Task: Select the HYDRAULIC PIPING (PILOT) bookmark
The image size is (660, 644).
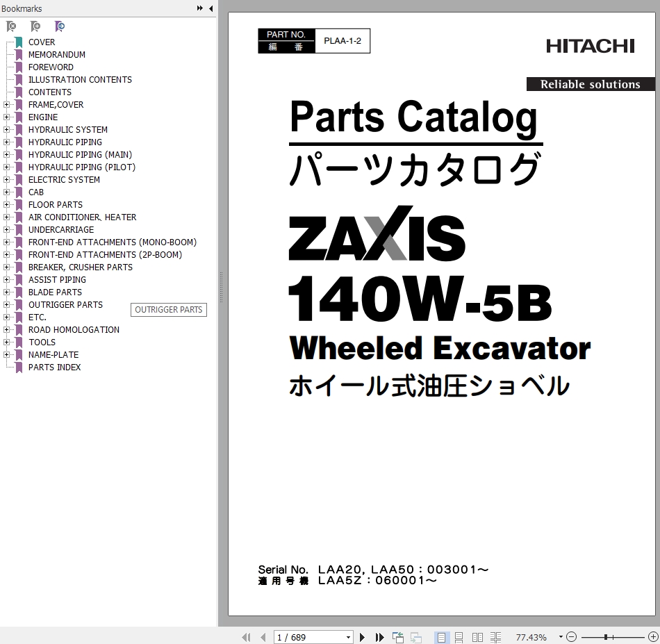Action: click(x=82, y=167)
